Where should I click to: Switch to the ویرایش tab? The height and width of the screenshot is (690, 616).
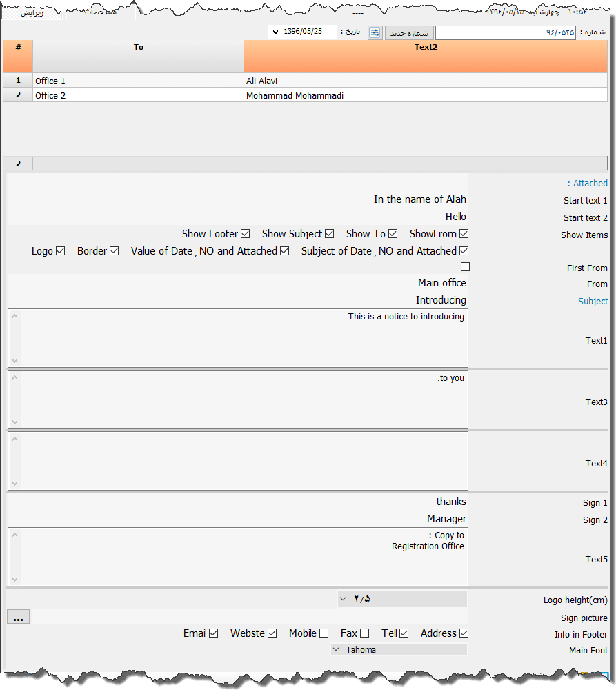(32, 12)
